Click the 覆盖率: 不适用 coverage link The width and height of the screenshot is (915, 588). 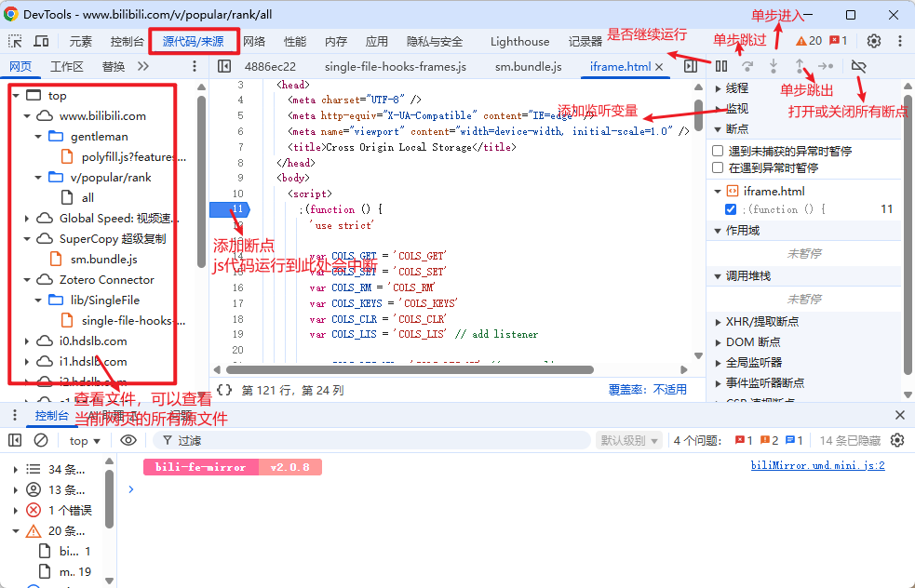pos(648,390)
